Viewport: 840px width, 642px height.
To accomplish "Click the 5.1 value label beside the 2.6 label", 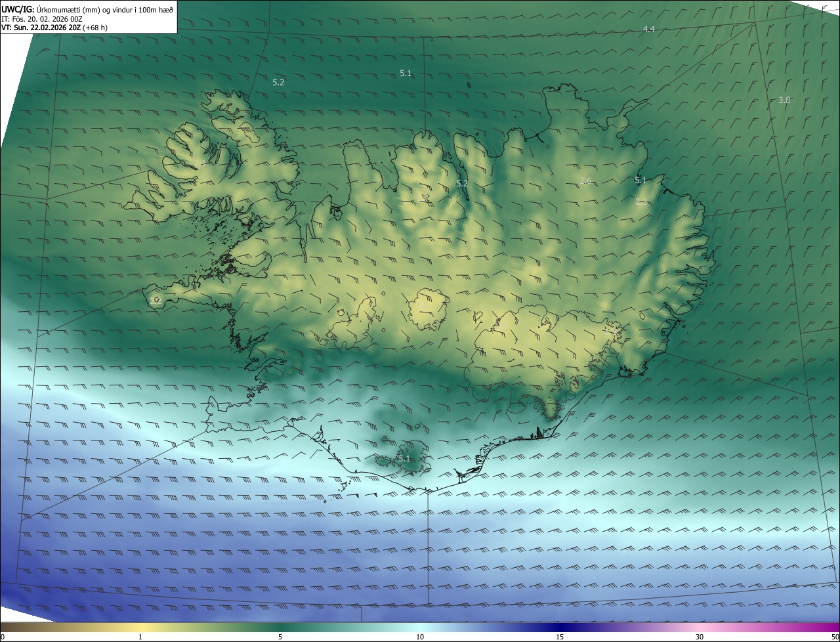I will pos(640,180).
